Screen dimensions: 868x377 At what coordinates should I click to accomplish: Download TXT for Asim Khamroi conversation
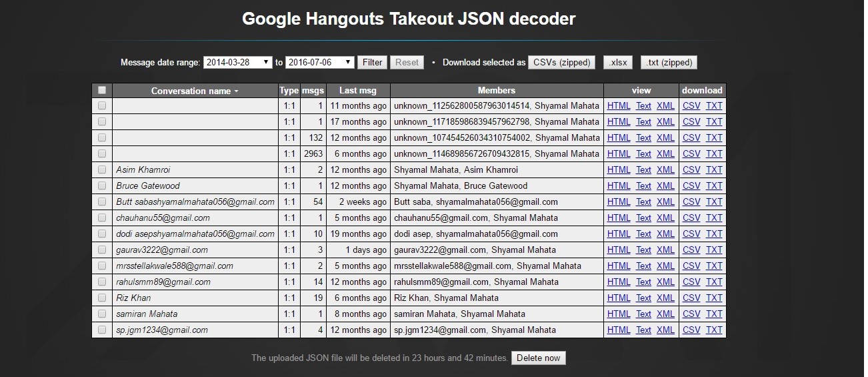[714, 169]
